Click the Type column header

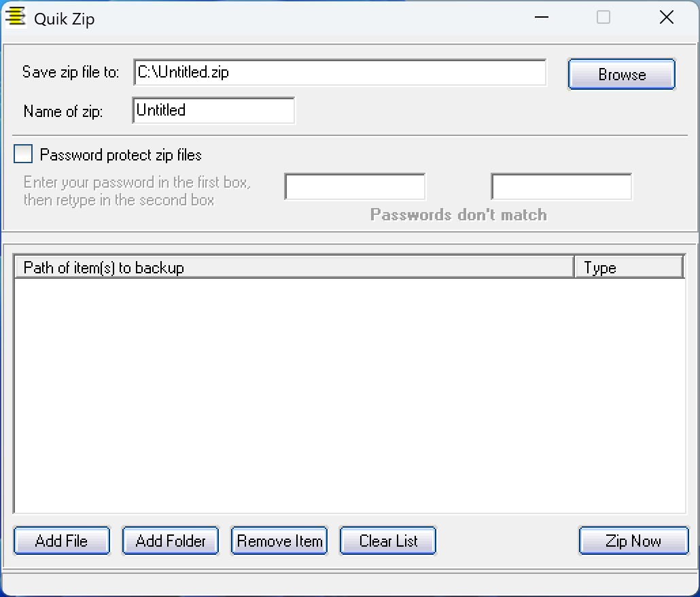point(629,268)
